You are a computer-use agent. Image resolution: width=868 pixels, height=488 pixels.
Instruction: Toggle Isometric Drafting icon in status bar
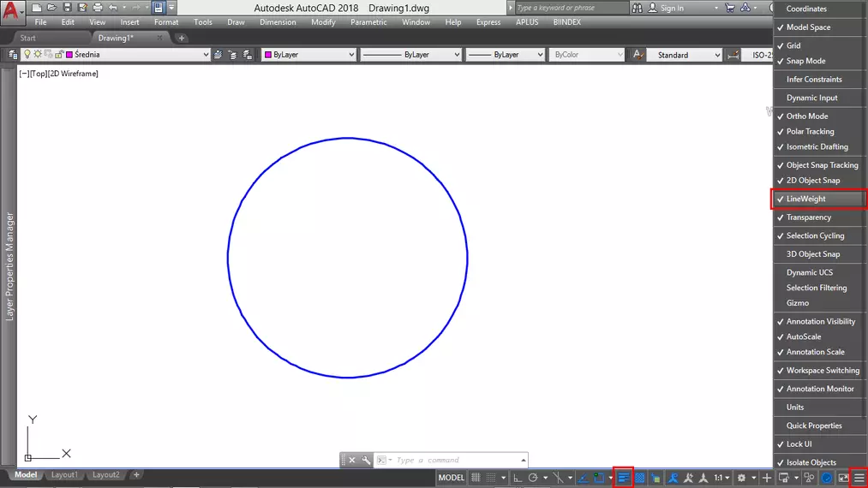click(x=558, y=478)
